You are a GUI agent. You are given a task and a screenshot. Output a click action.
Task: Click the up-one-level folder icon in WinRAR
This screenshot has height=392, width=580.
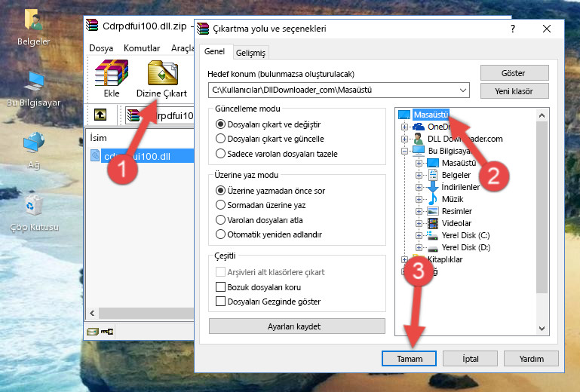click(100, 115)
